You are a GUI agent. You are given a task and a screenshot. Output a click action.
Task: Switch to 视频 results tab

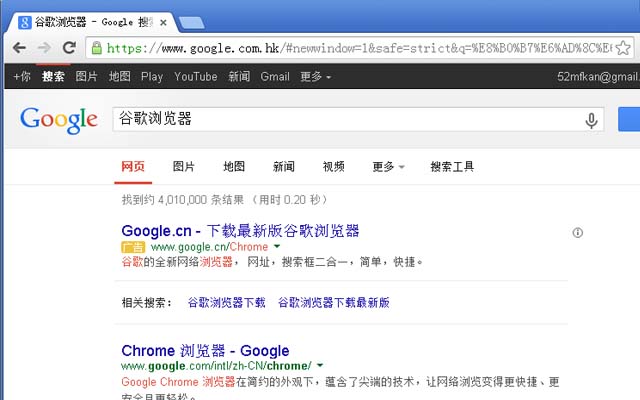coord(333,167)
